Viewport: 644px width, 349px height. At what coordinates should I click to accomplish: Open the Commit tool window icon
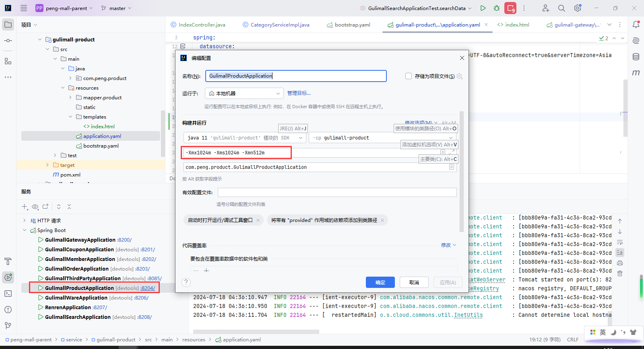8,41
